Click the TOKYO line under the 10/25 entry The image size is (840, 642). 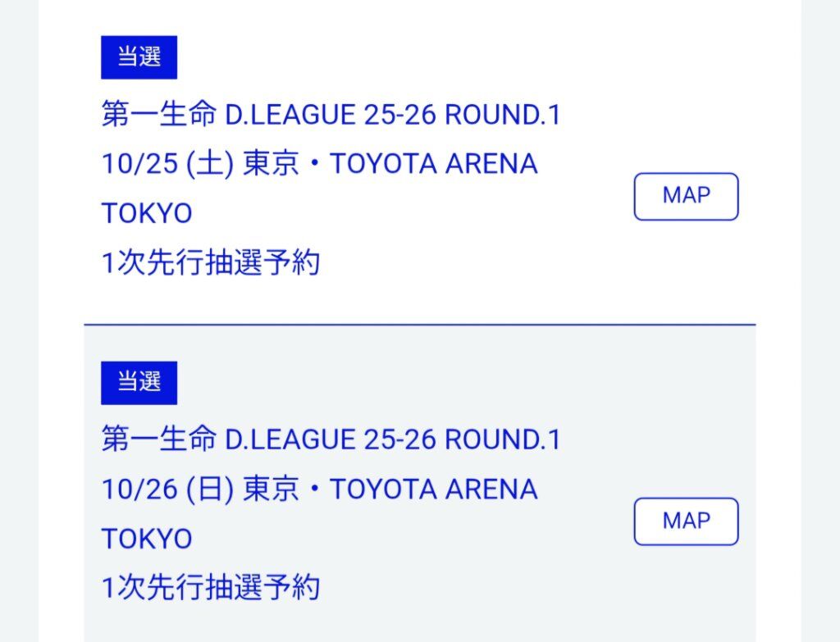click(147, 213)
